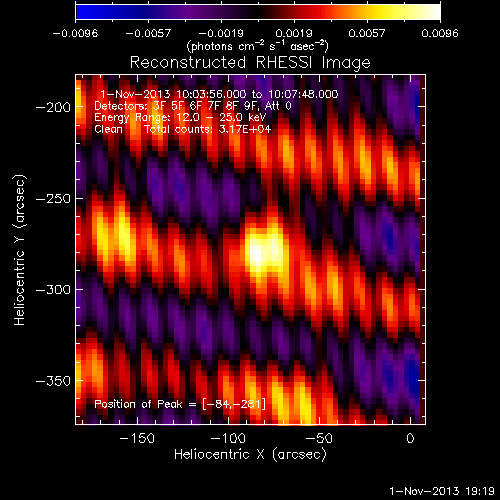Click the 'Reconstructed RHESSI Image' title
This screenshot has width=500, height=500.
[250, 63]
